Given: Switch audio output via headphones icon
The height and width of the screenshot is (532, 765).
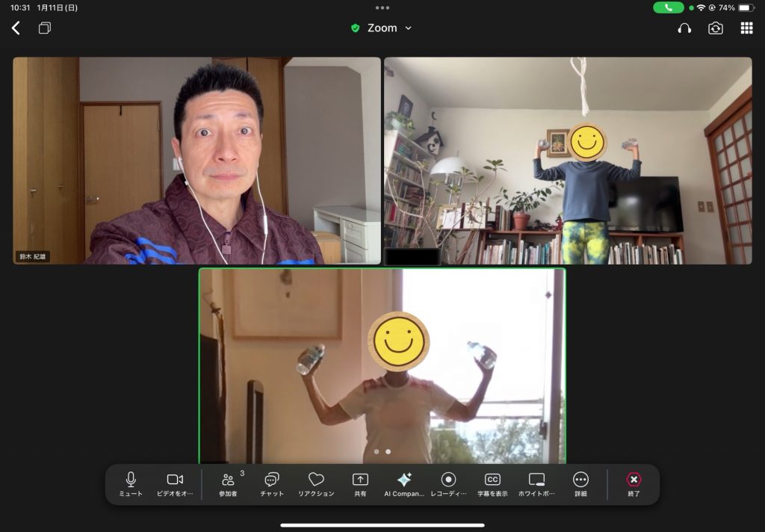Looking at the screenshot, I should pos(684,28).
